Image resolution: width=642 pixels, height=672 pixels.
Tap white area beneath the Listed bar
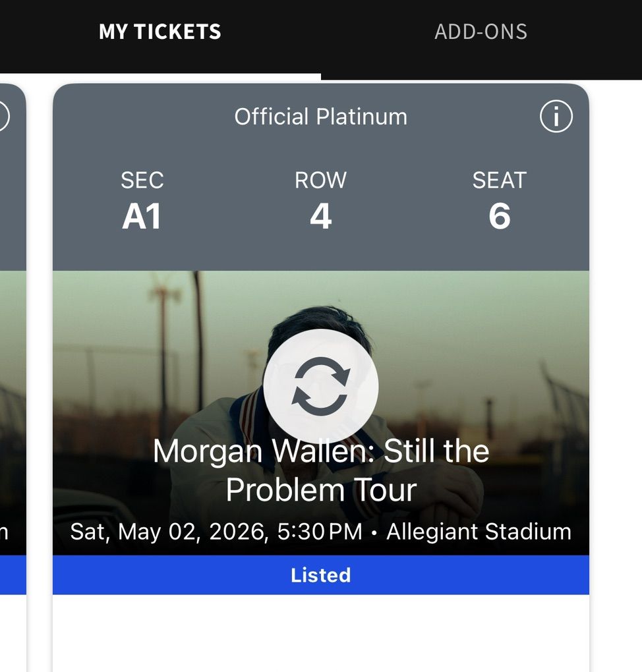tap(320, 634)
